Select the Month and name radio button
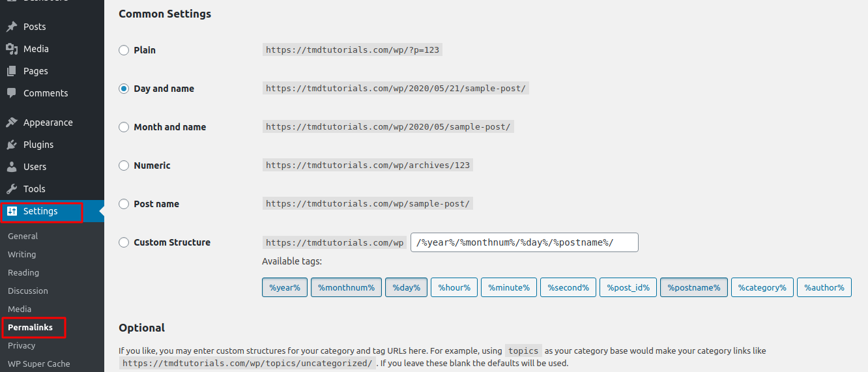This screenshot has height=372, width=868. (x=124, y=127)
